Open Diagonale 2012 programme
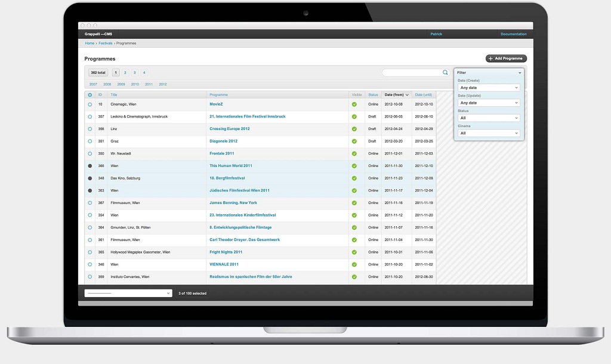The image size is (611, 364). pos(223,141)
